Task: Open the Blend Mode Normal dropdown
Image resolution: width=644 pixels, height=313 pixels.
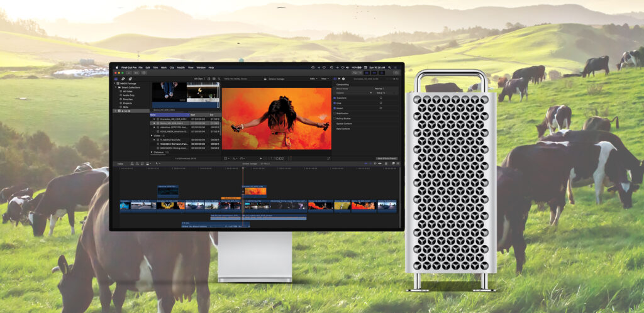Action: tap(379, 89)
